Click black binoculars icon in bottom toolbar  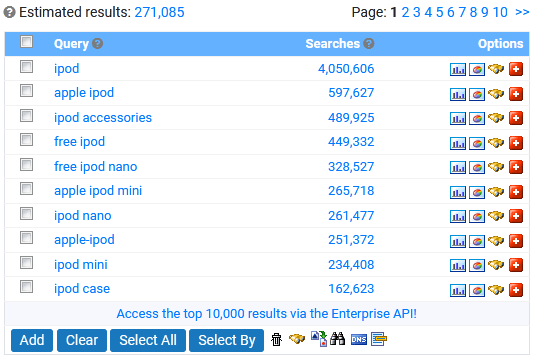click(x=337, y=339)
